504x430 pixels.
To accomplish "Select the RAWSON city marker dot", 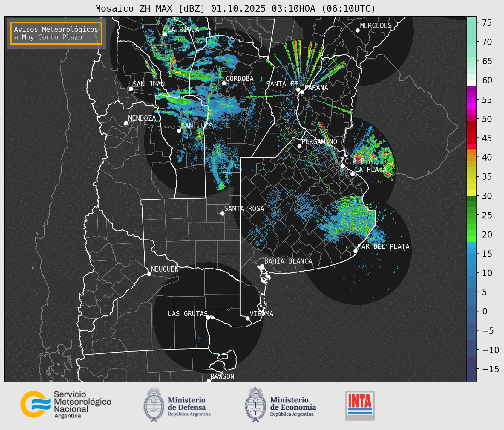I will point(209,381).
